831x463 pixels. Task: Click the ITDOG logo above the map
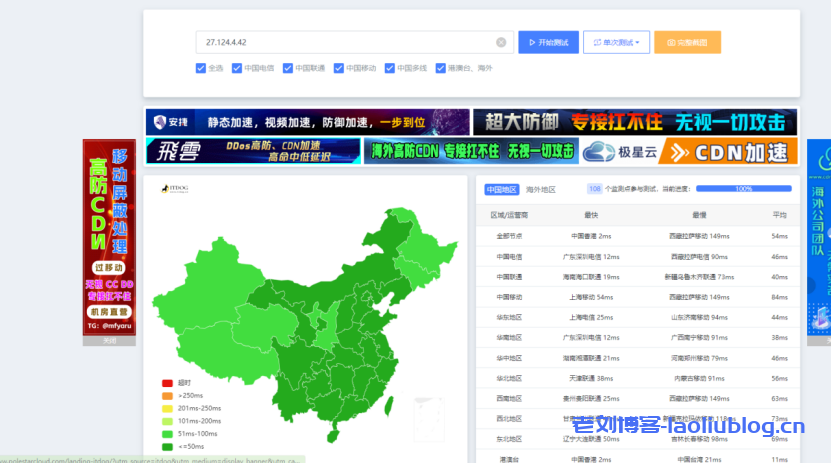(x=175, y=189)
